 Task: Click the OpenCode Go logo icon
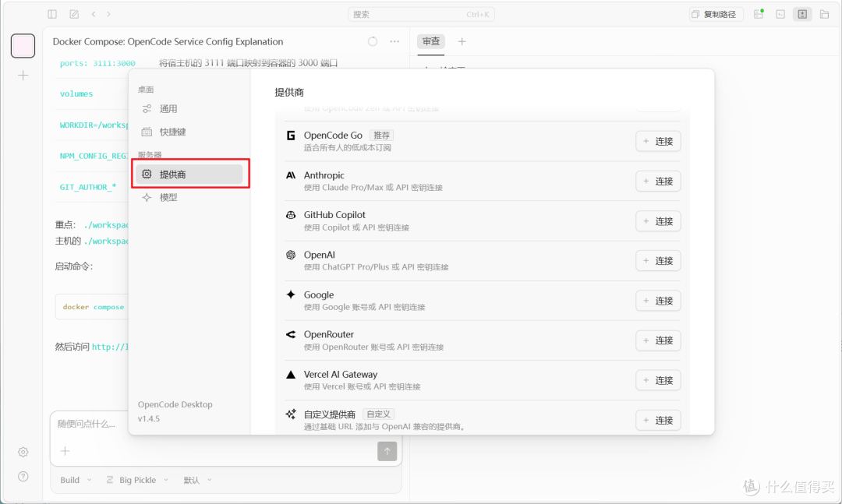click(x=291, y=136)
